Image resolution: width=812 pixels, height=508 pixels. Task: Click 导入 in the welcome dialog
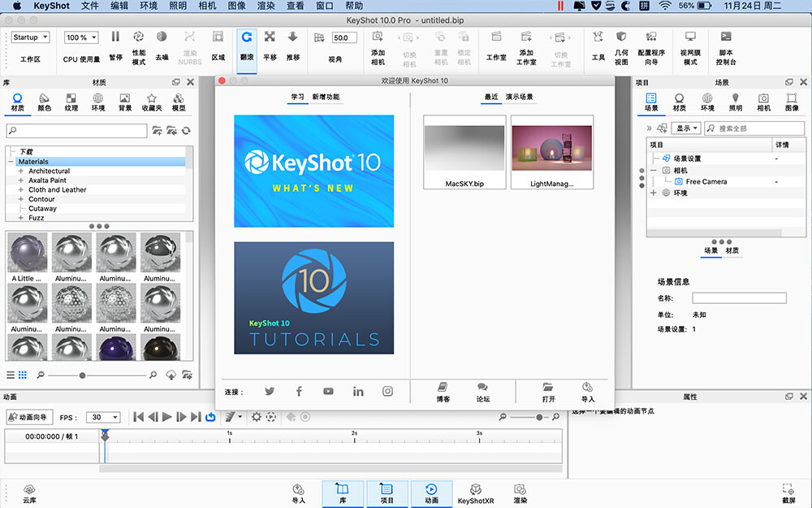click(588, 393)
